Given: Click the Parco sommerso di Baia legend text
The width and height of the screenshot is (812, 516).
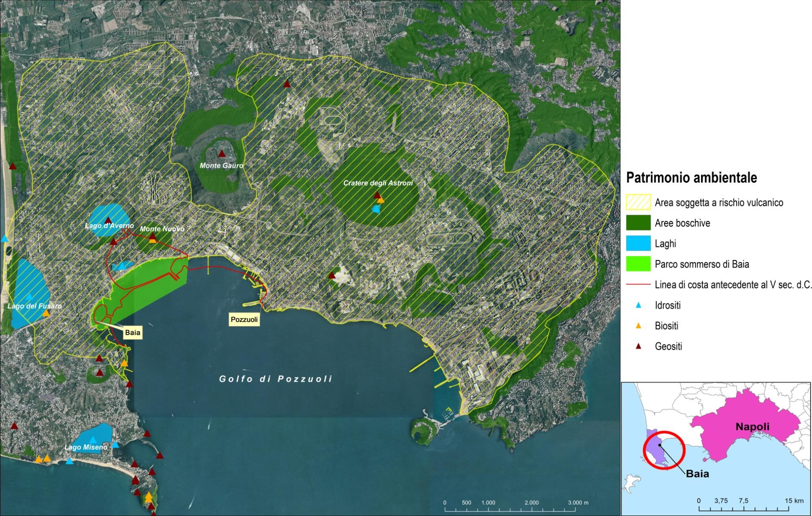Looking at the screenshot, I should coord(702,264).
